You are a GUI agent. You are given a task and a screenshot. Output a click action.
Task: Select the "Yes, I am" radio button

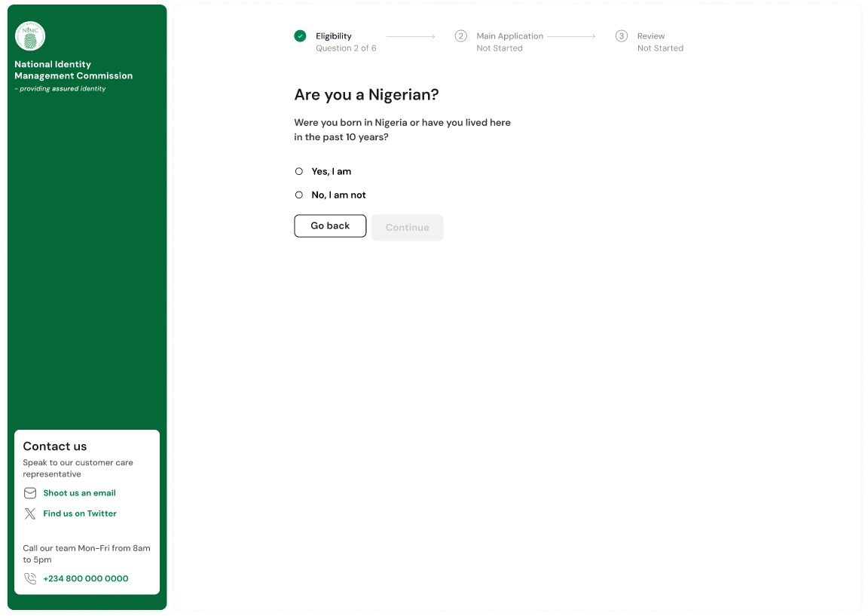click(x=299, y=171)
